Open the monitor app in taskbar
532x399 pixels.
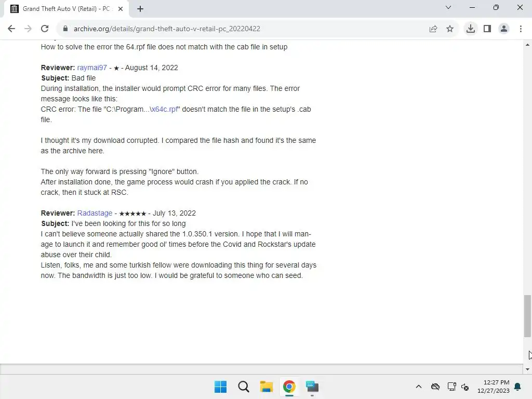(x=312, y=387)
